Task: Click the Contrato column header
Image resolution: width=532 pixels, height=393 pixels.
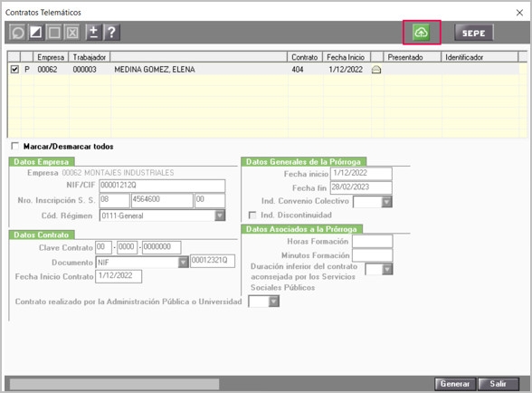Action: (305, 57)
